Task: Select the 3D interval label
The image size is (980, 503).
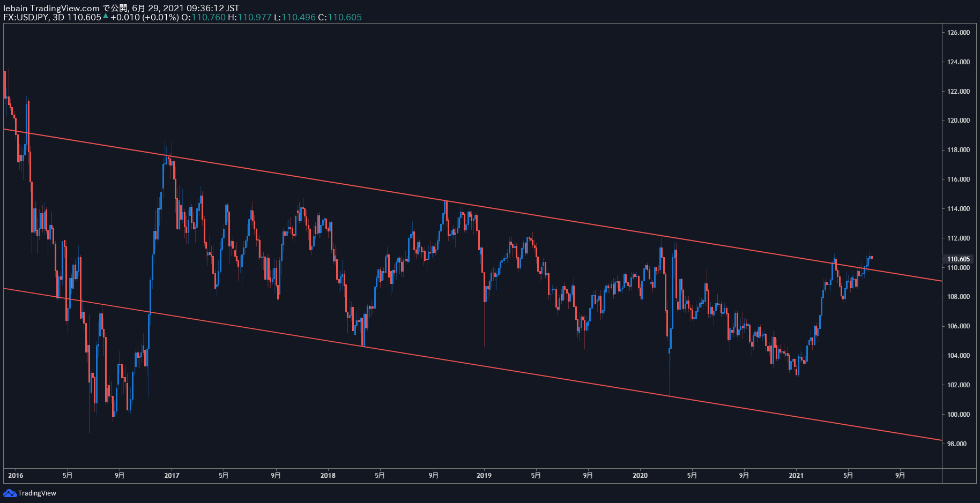Action: click(x=58, y=17)
